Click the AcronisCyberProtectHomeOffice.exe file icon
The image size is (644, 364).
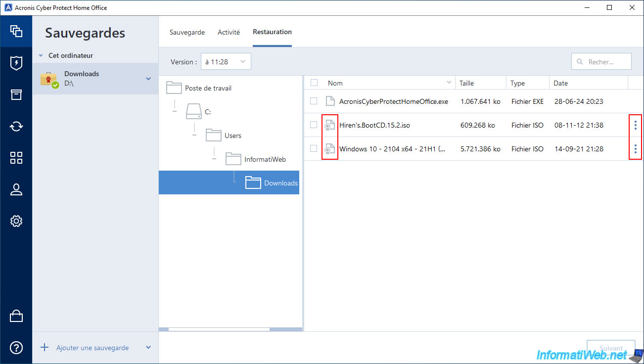tap(330, 101)
